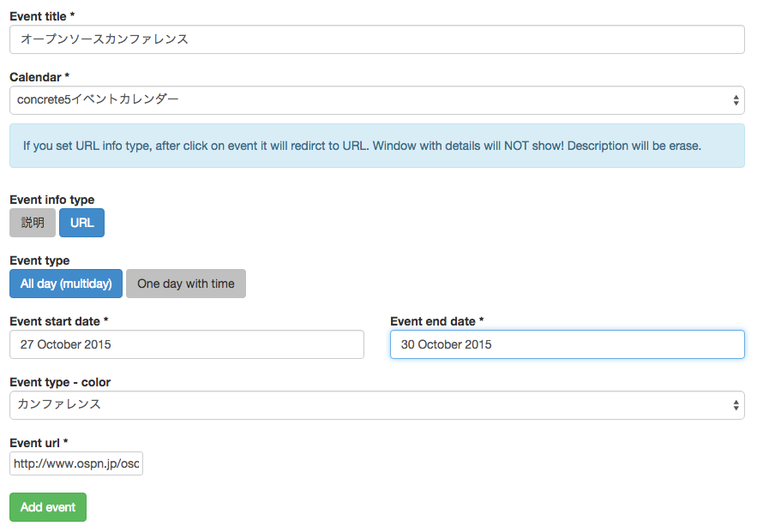
Task: Click the Calendar field label
Action: point(39,77)
